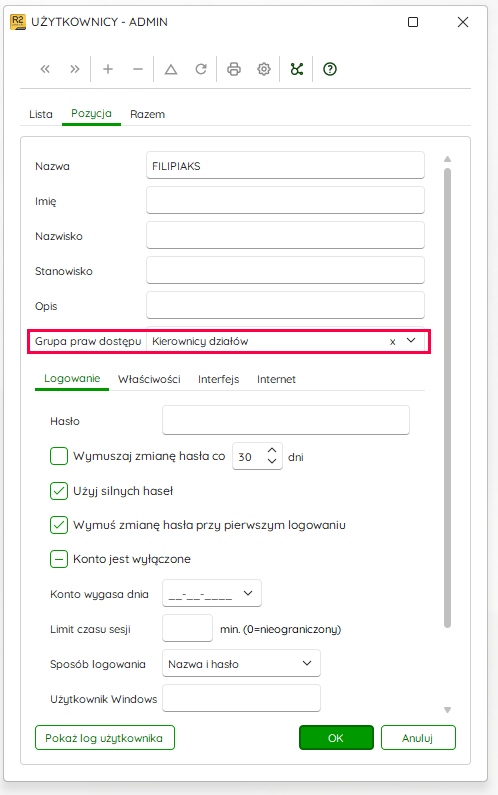
Task: Uncheck Użyj silnych haseł
Action: pyautogui.click(x=59, y=491)
